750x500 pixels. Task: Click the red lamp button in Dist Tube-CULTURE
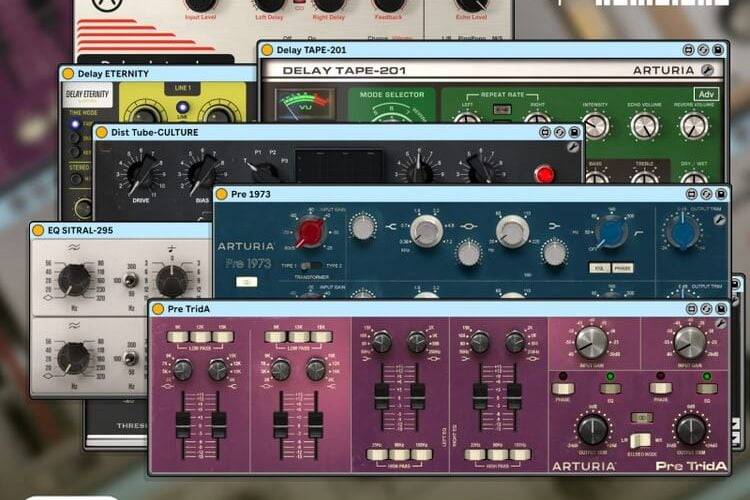click(544, 175)
